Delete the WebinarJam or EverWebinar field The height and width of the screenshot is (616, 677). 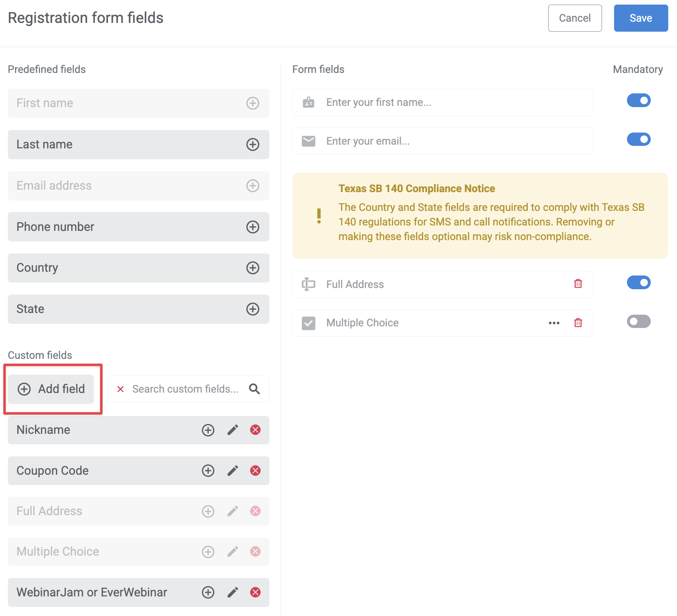[x=255, y=592]
